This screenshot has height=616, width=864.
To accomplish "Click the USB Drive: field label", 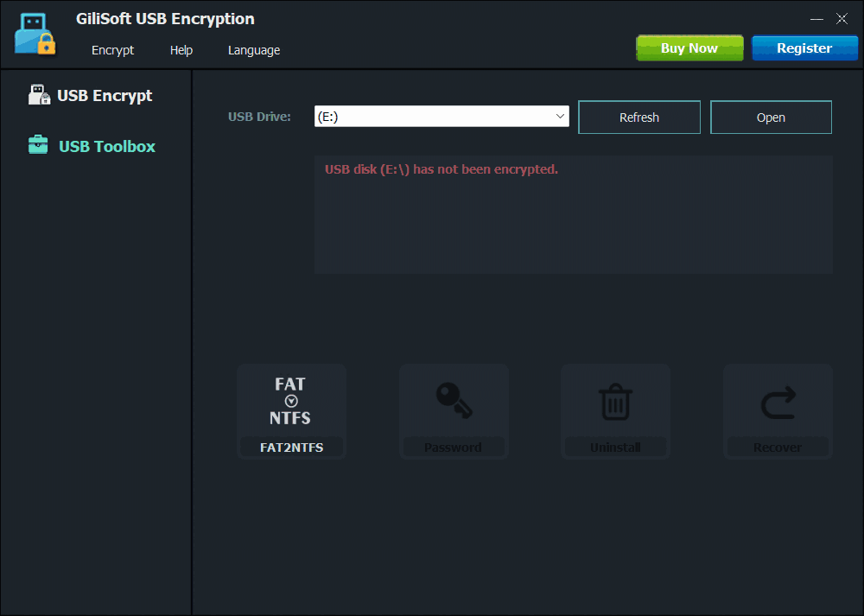I will tap(259, 117).
